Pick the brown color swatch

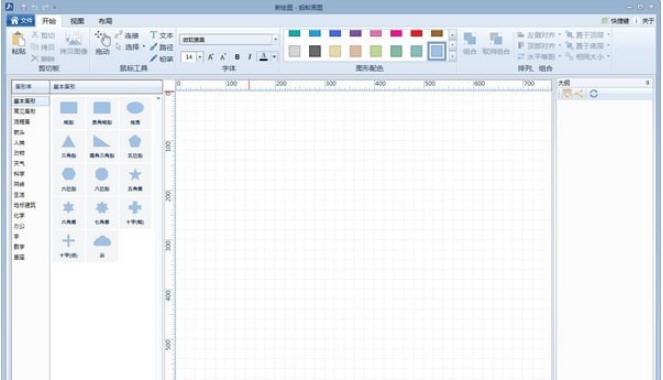[x=437, y=33]
